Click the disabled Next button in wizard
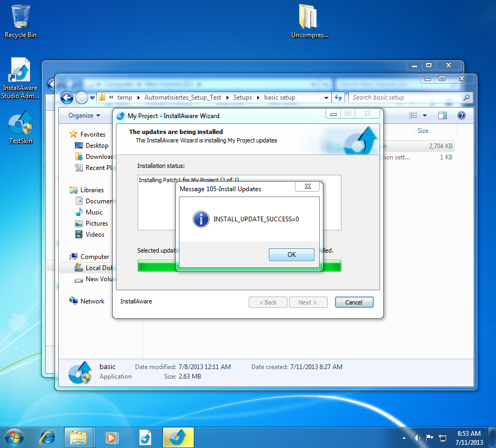 point(308,302)
